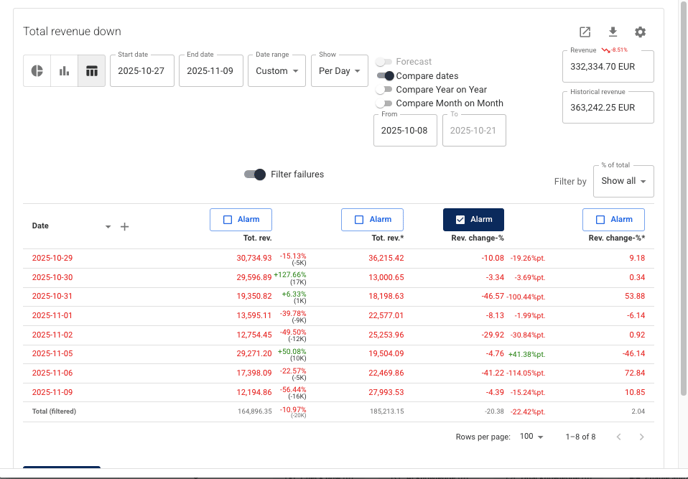The image size is (688, 479).
Task: Download the revenue report
Action: [613, 32]
